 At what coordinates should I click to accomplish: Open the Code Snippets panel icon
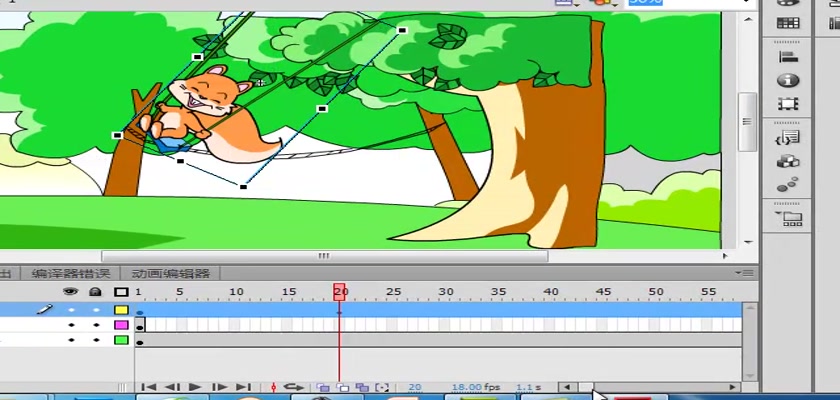click(788, 138)
